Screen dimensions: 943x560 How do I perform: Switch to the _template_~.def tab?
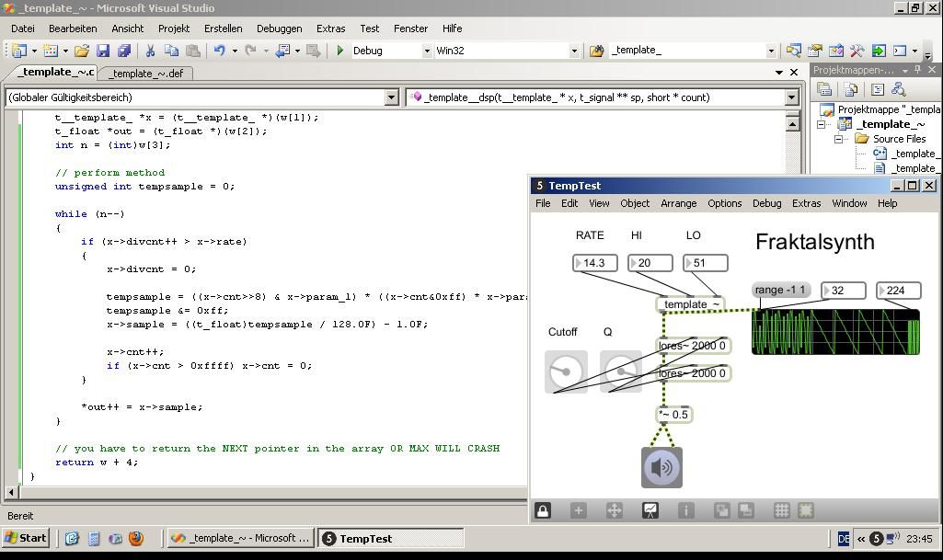pyautogui.click(x=146, y=73)
